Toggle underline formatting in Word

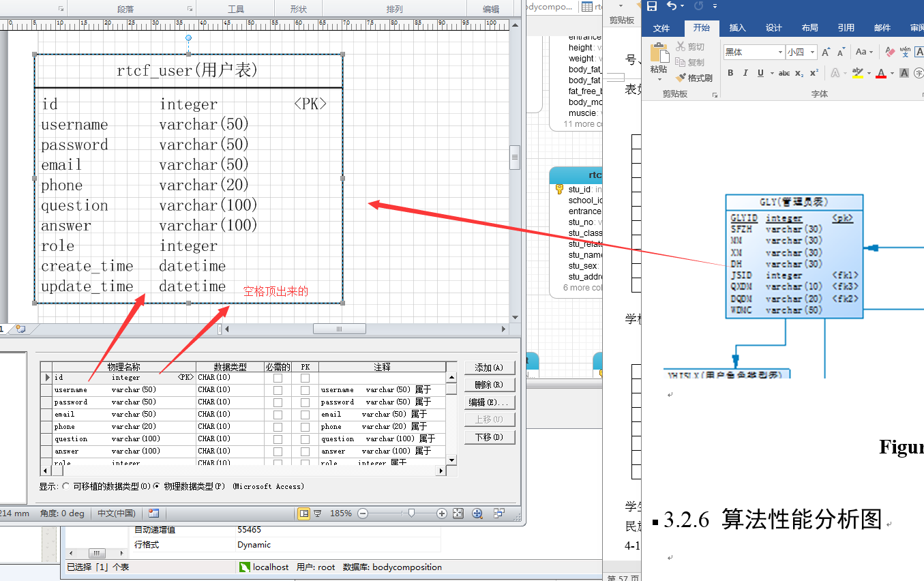click(x=759, y=73)
